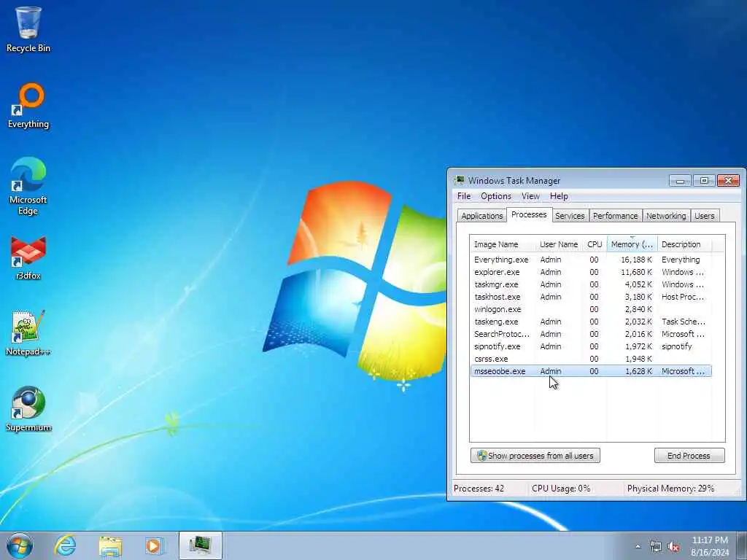The height and width of the screenshot is (560, 747).
Task: Sort by the CPU column header
Action: click(x=595, y=244)
